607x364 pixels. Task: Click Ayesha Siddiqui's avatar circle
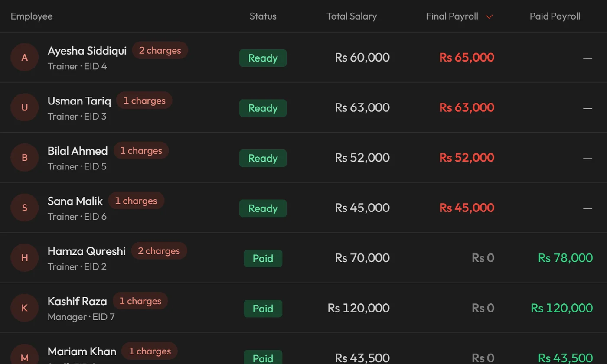25,57
